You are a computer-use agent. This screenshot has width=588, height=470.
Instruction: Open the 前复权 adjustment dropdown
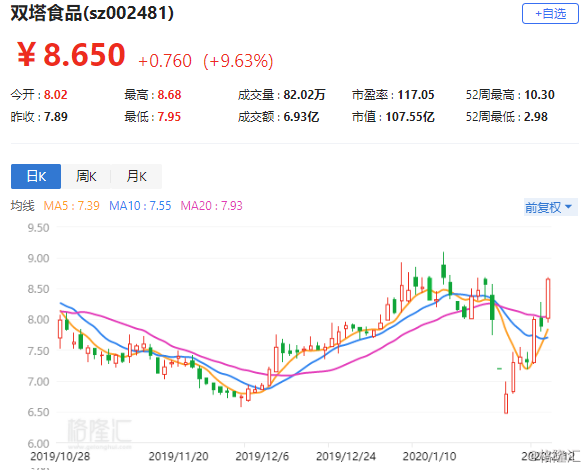tap(550, 207)
